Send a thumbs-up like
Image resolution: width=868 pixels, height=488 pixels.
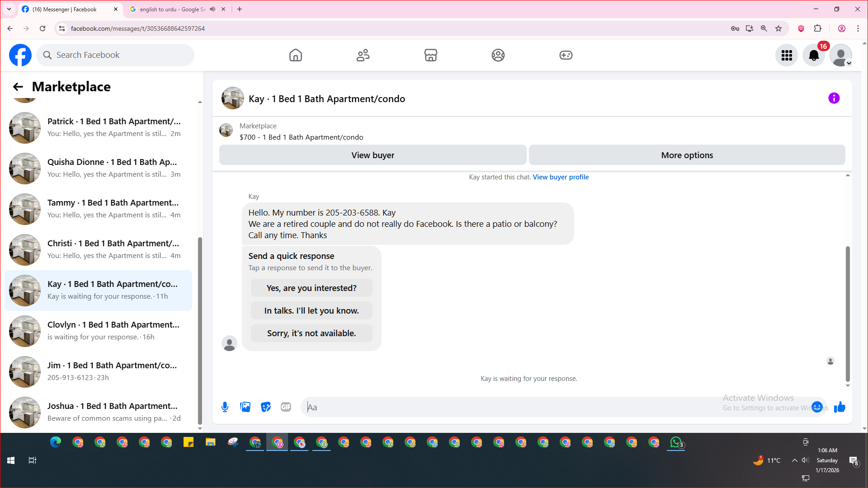[840, 407]
